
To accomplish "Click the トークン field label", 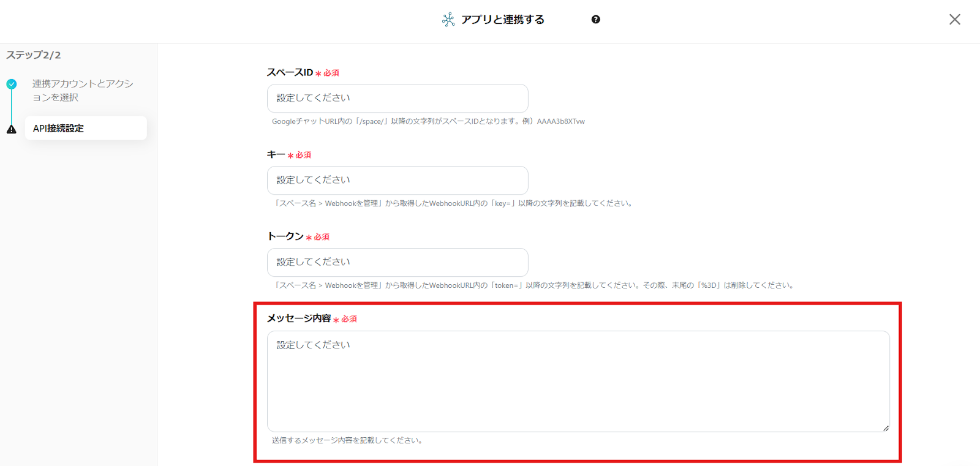I will point(285,236).
